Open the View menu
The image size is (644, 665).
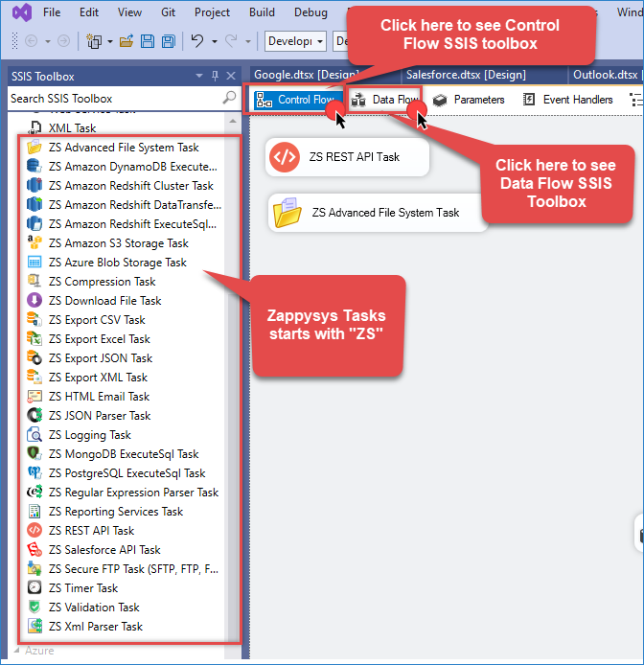click(129, 12)
